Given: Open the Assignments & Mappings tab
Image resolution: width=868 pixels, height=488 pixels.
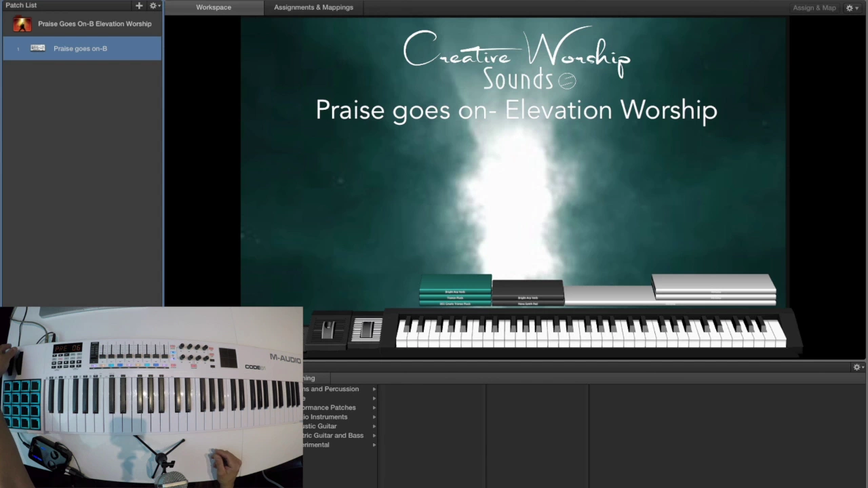Looking at the screenshot, I should point(313,7).
